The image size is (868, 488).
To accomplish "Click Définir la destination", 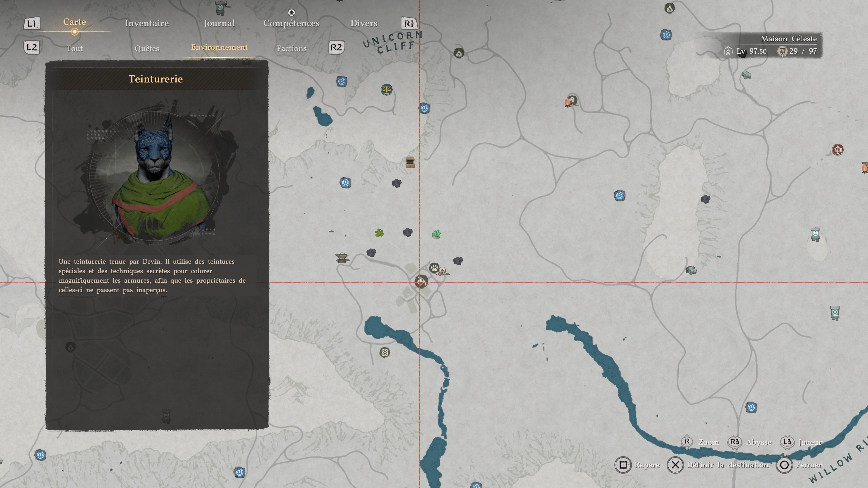I will (718, 465).
